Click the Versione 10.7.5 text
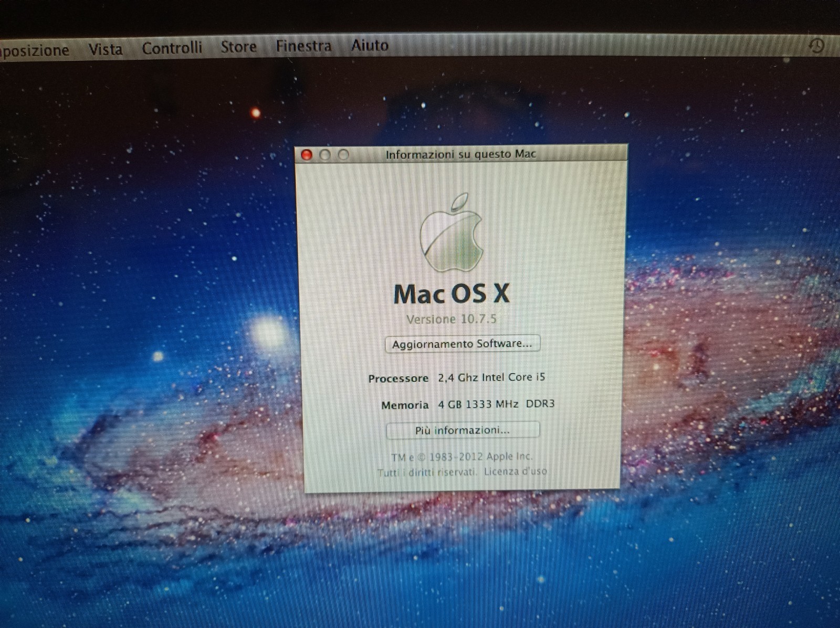The image size is (840, 628). coord(451,319)
